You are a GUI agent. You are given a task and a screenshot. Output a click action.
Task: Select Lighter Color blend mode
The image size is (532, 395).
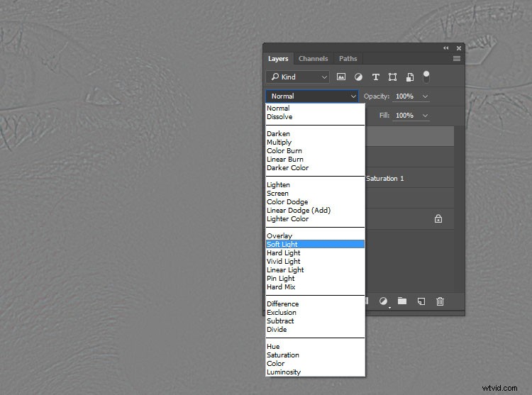tap(315, 218)
